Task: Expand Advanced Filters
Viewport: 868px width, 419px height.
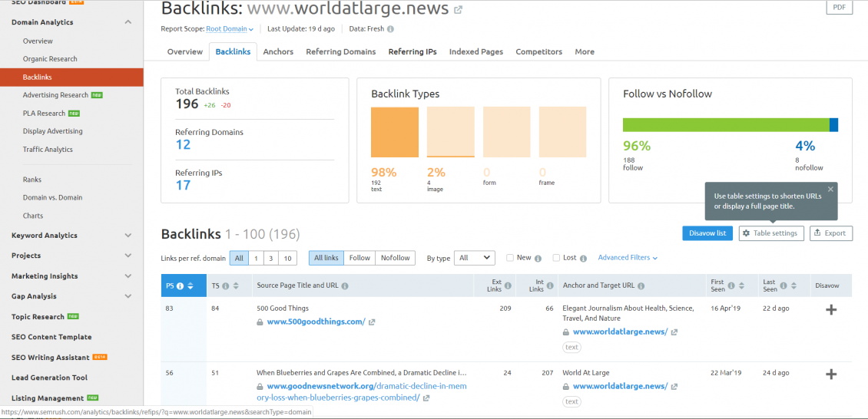Action: tap(628, 258)
